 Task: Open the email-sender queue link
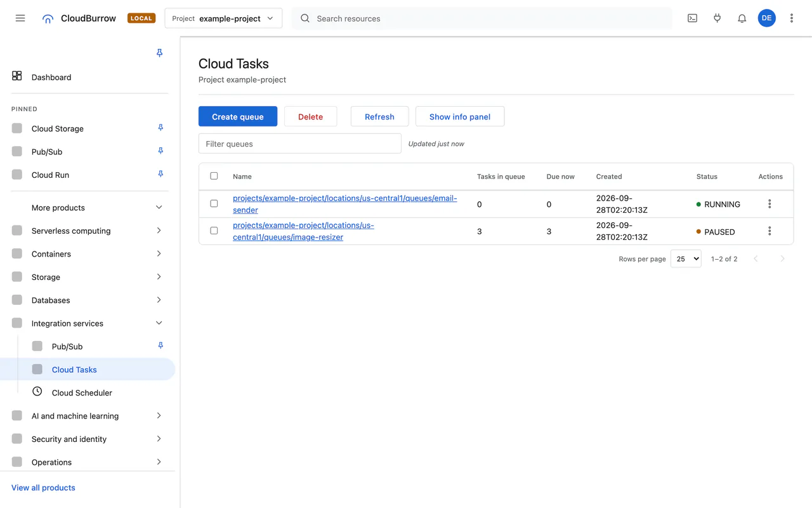(345, 204)
